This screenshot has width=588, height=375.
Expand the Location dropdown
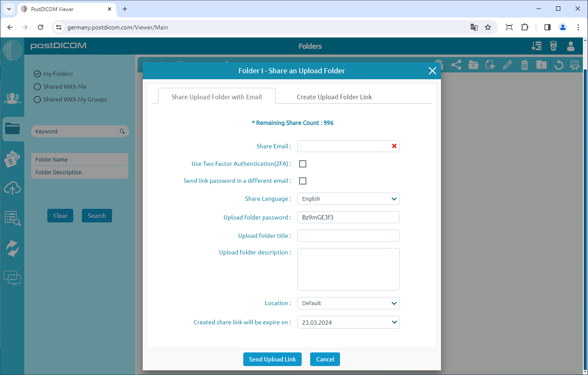[348, 303]
